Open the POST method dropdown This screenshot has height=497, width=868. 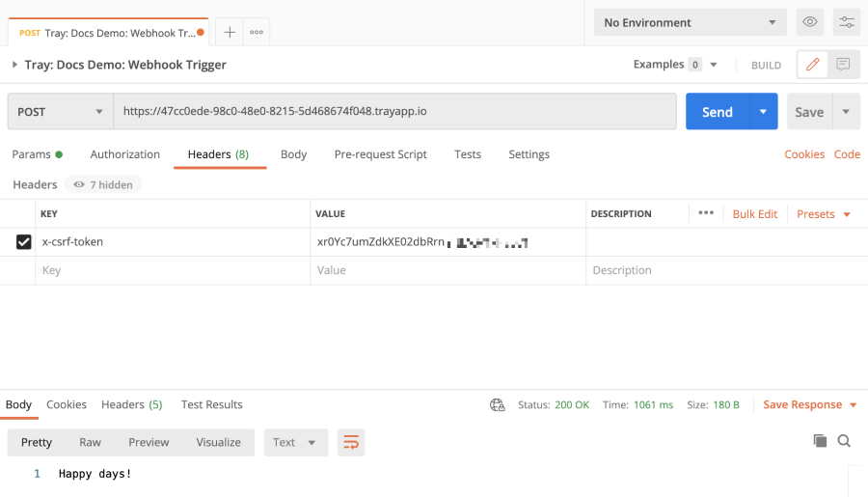(60, 112)
